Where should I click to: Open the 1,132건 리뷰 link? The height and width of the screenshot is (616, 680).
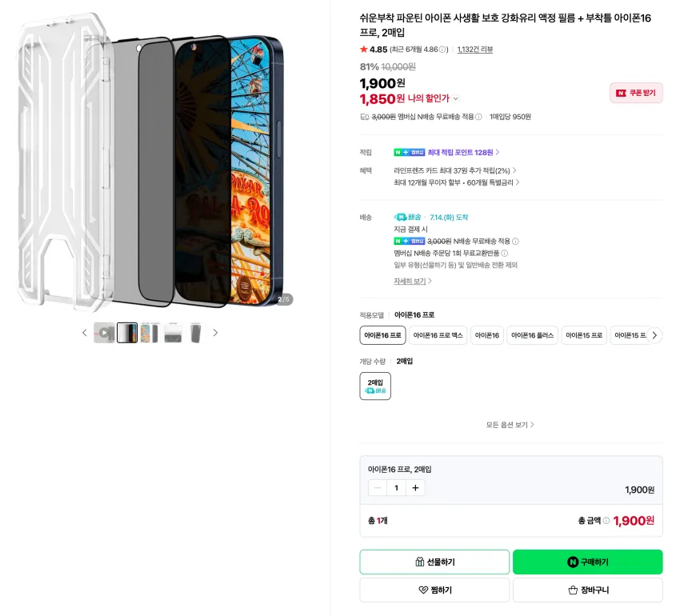click(x=475, y=50)
